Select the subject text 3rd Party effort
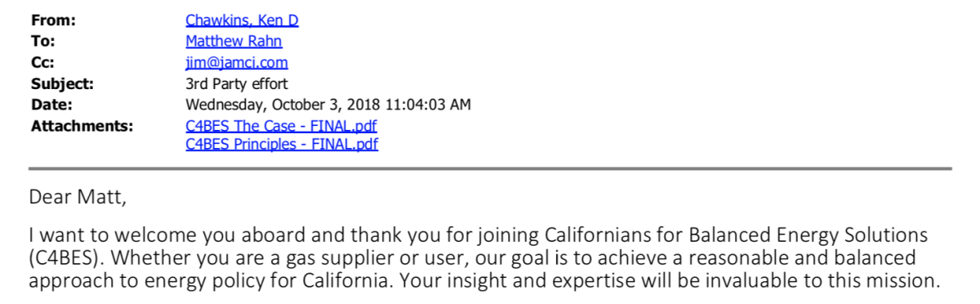Image resolution: width=980 pixels, height=304 pixels. point(236,83)
